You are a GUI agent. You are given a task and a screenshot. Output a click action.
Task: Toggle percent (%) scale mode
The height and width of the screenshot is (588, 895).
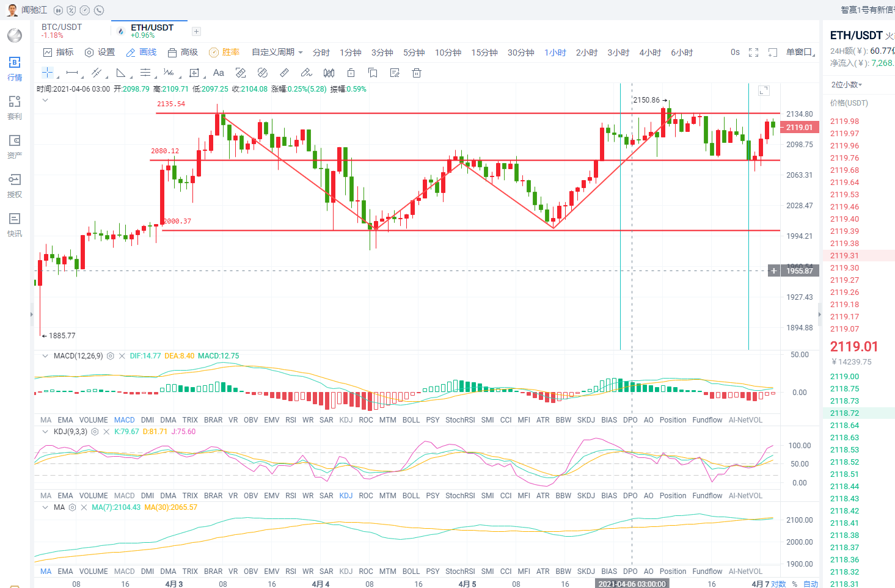coord(794,584)
